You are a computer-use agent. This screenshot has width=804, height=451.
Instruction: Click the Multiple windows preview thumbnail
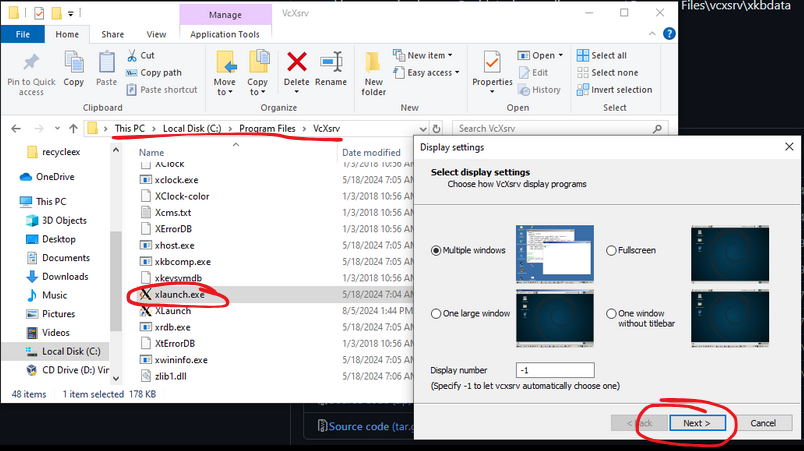(x=555, y=254)
